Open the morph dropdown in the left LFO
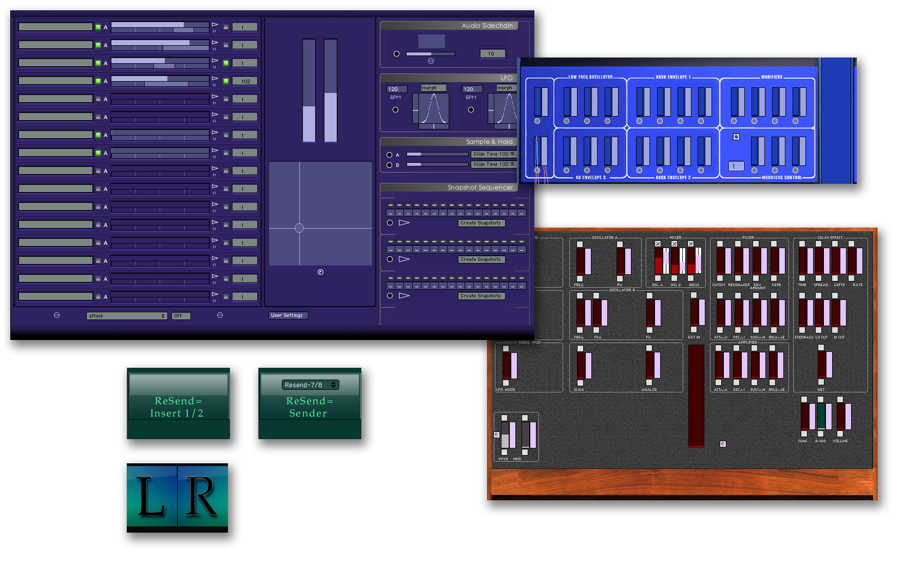 pos(432,88)
